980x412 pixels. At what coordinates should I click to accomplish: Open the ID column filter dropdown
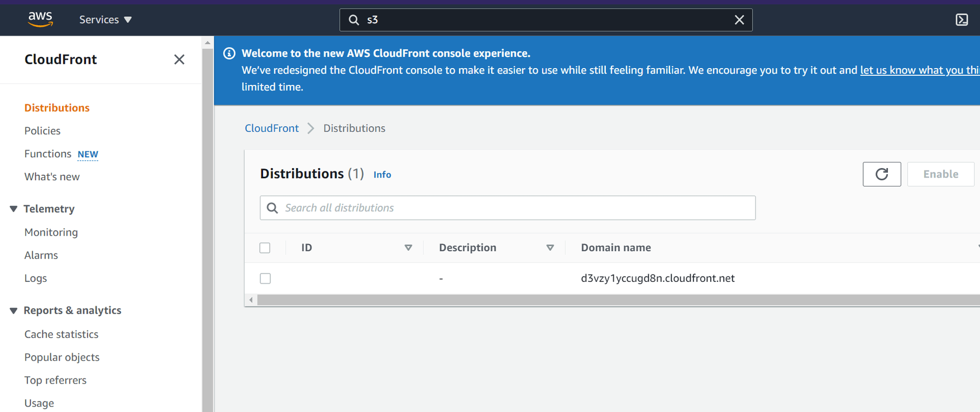pyautogui.click(x=408, y=247)
